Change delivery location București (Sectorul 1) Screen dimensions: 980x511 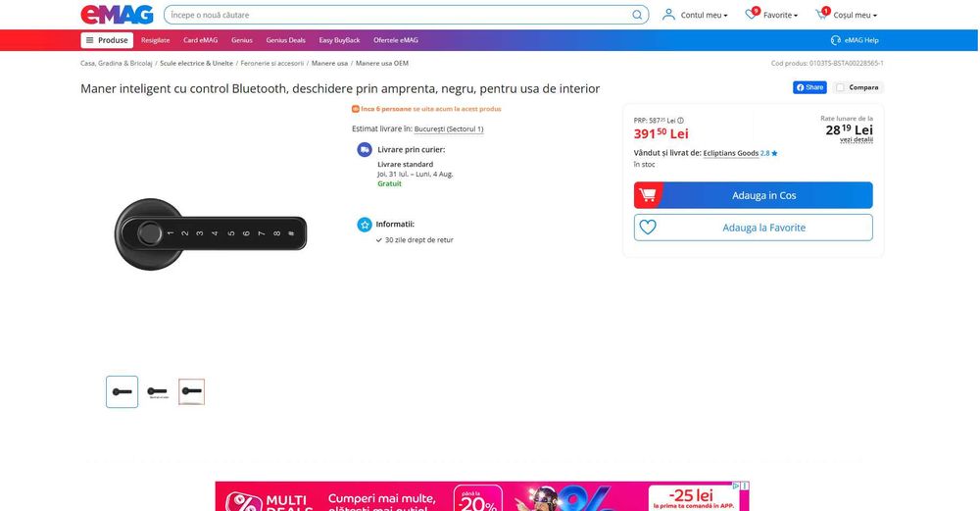coord(449,128)
